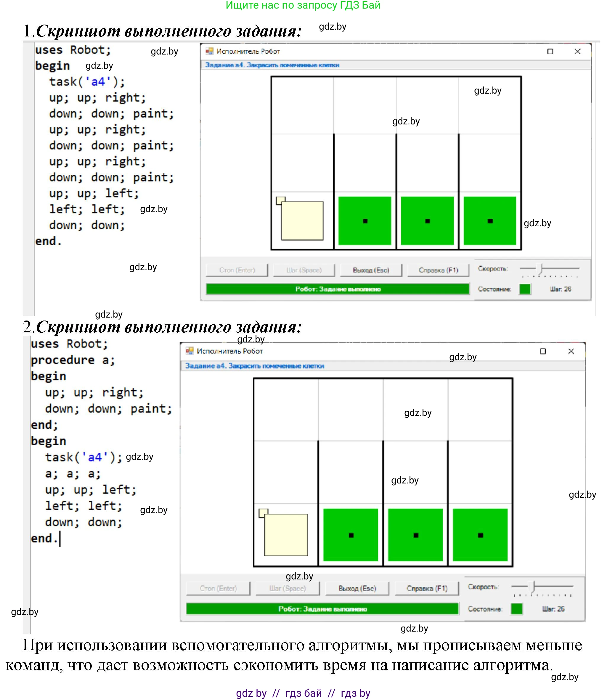Click Стоп (Enter) button in first window

[237, 270]
